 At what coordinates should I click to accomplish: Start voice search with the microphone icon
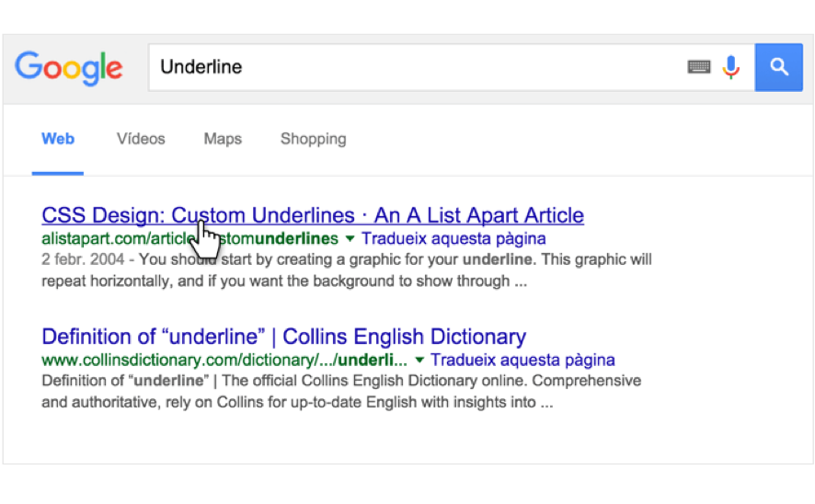click(x=730, y=67)
